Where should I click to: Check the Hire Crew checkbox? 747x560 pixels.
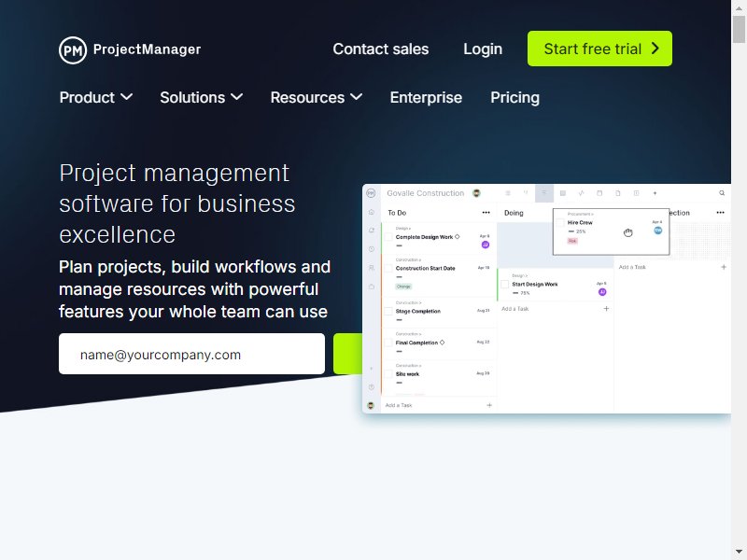click(x=561, y=222)
